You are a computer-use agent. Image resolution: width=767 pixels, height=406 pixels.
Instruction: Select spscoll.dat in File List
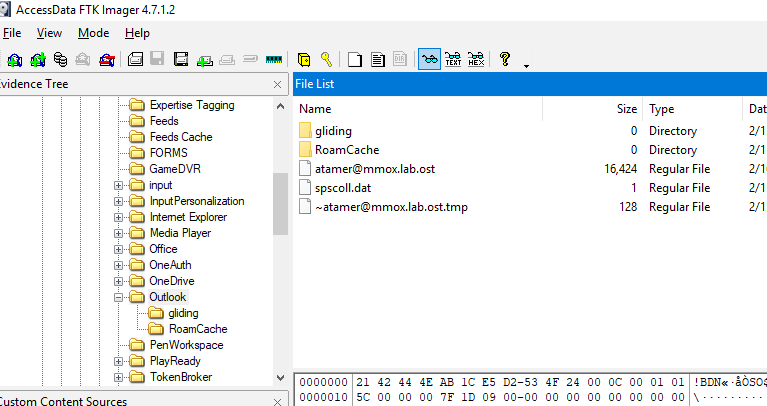click(343, 188)
